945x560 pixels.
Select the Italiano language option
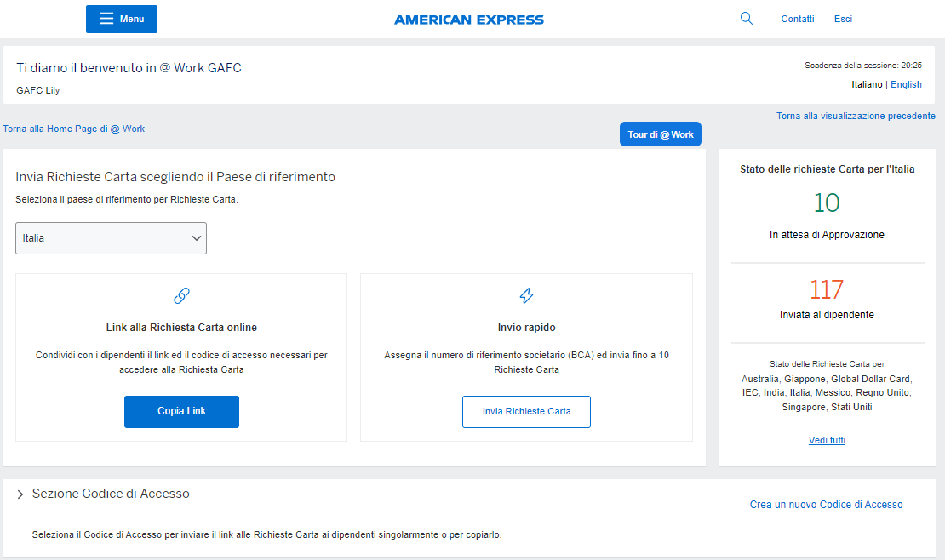(867, 84)
